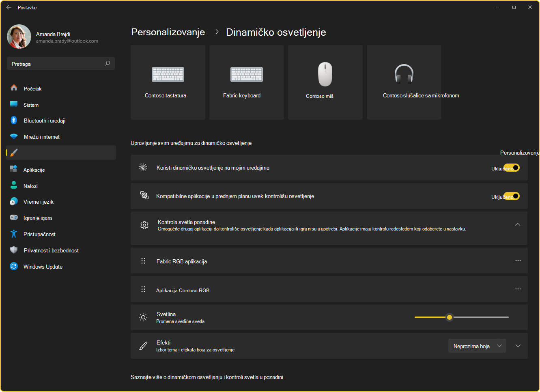Select the Contoso miš device card
The height and width of the screenshot is (392, 540).
[x=325, y=82]
